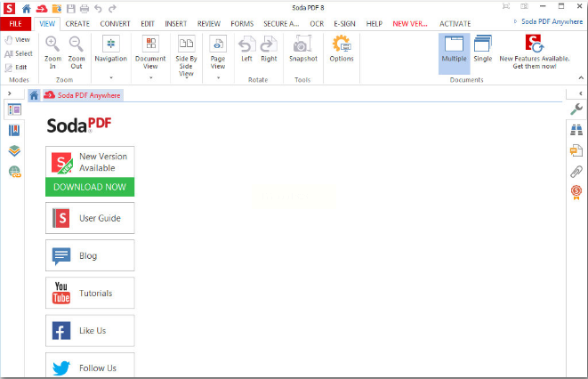Click the home document tab icon
This screenshot has width=588, height=379.
click(x=34, y=95)
